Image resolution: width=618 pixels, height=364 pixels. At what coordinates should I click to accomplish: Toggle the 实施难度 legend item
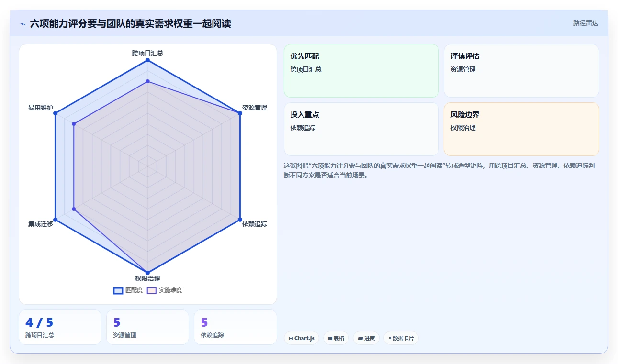tap(164, 290)
